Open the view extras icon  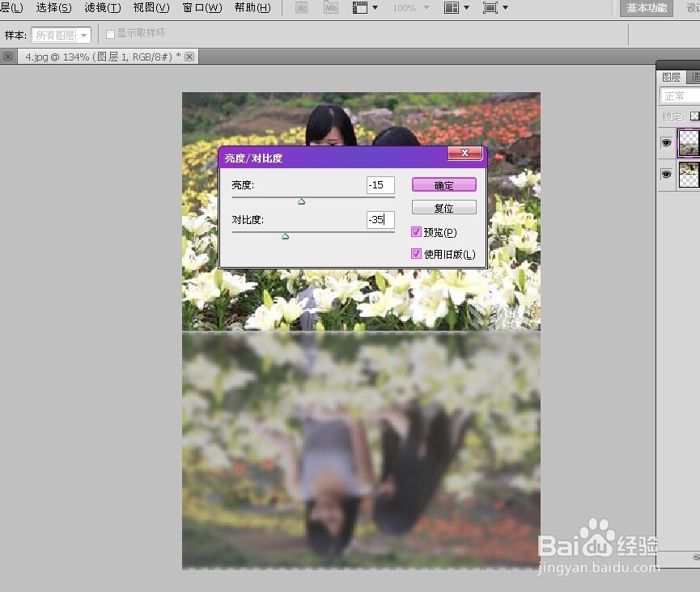(364, 7)
